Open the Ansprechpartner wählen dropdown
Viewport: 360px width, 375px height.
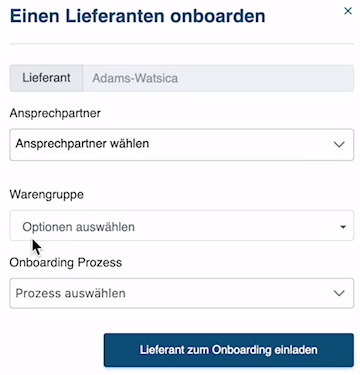(182, 145)
